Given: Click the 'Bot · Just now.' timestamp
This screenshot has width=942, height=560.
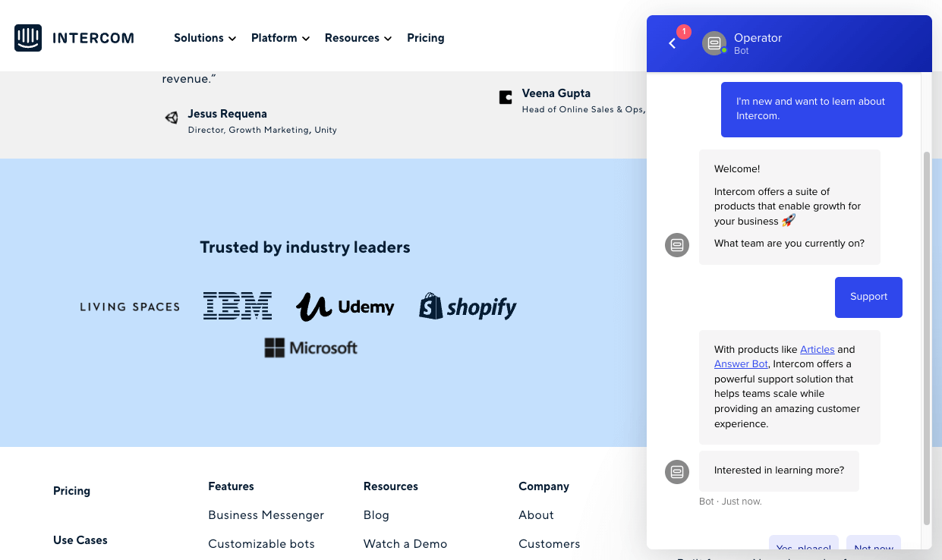Looking at the screenshot, I should 730,502.
